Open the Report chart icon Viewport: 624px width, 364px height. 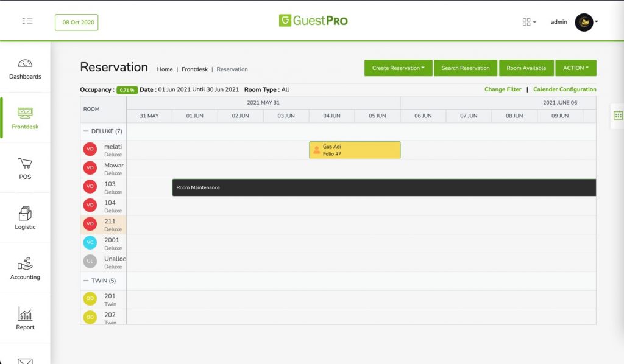[x=25, y=314]
